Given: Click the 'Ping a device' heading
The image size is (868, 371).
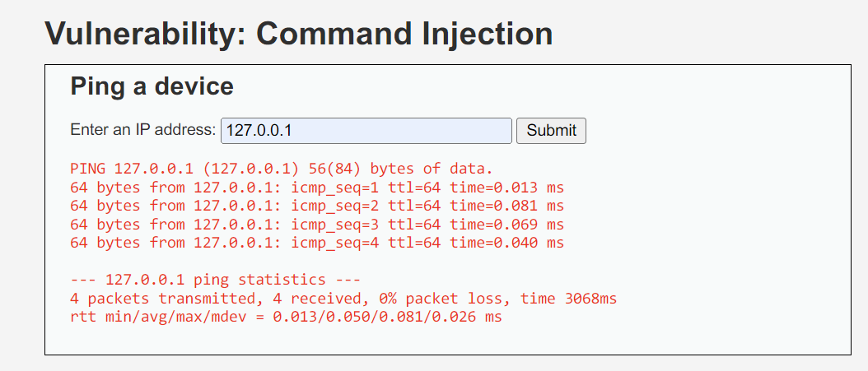Looking at the screenshot, I should (152, 86).
